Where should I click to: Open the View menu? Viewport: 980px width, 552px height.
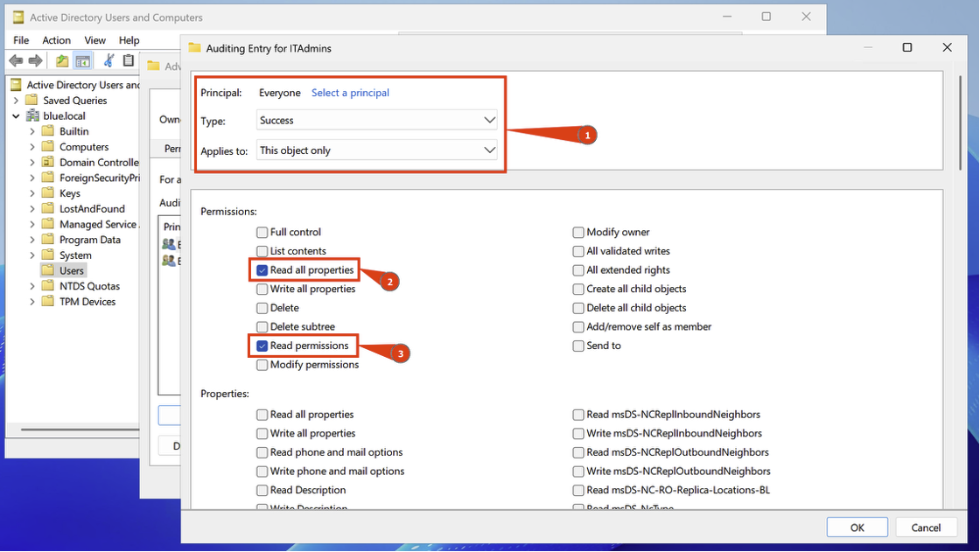tap(94, 40)
